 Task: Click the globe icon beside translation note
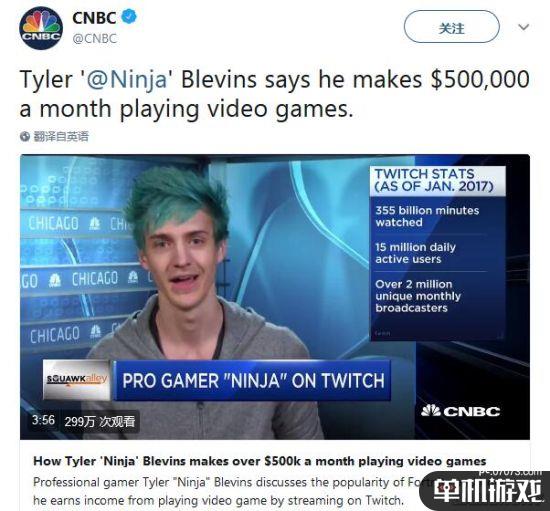[25, 136]
